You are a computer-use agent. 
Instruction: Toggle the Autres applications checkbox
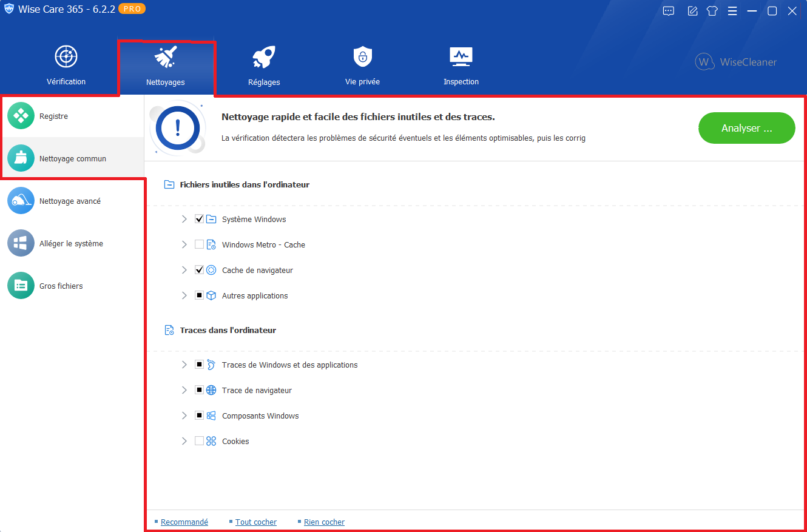(x=199, y=295)
